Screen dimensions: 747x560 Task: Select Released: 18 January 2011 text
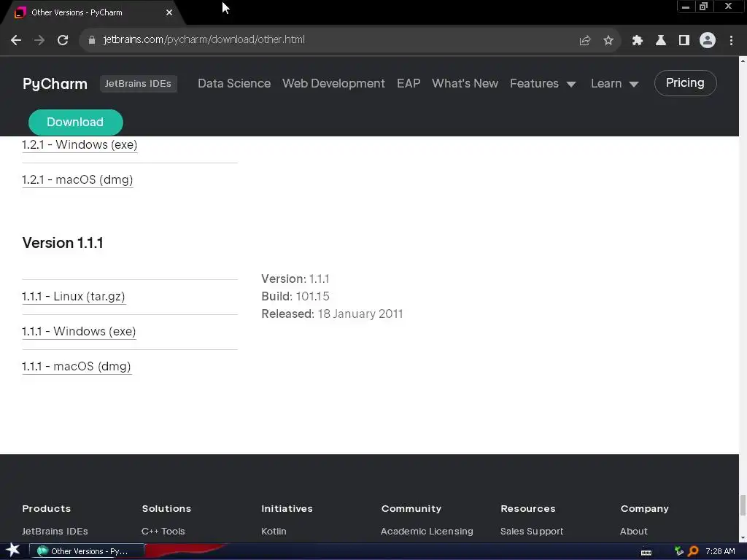pyautogui.click(x=332, y=314)
